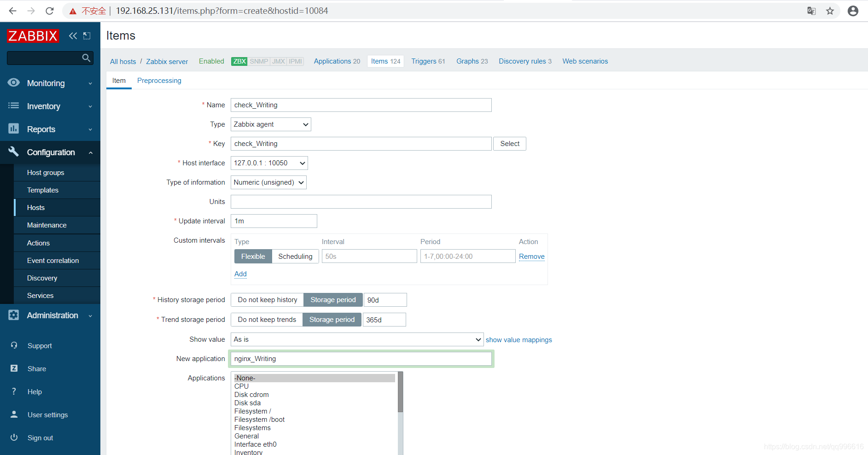Screen dimensions: 868x455
Task: Collapse the Configuration menu
Action: [x=50, y=152]
